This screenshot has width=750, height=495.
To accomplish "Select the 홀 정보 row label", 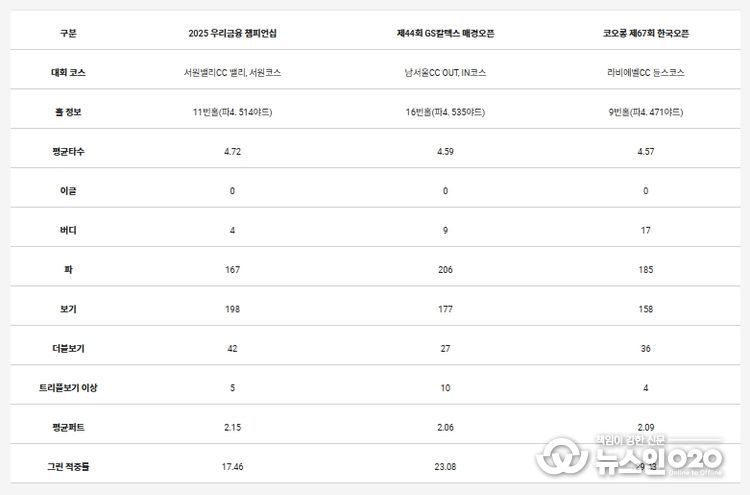I will click(68, 112).
